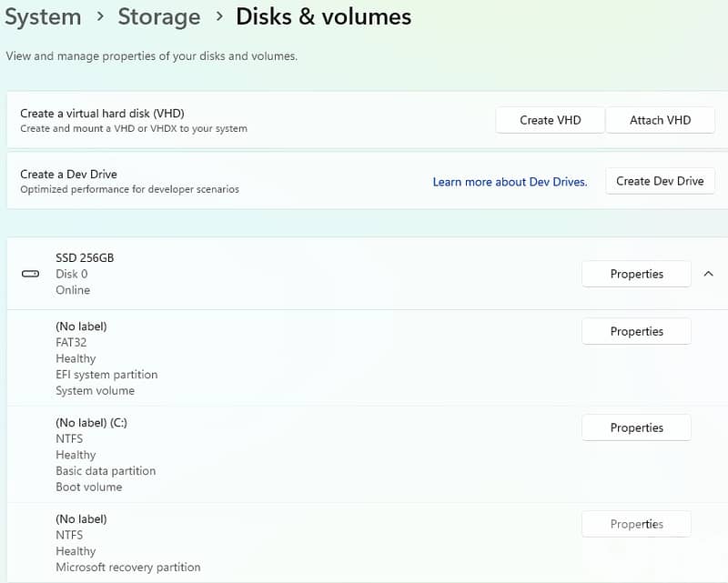The height and width of the screenshot is (583, 728).
Task: Collapse the SSD 256GB disk volume list
Action: click(708, 274)
